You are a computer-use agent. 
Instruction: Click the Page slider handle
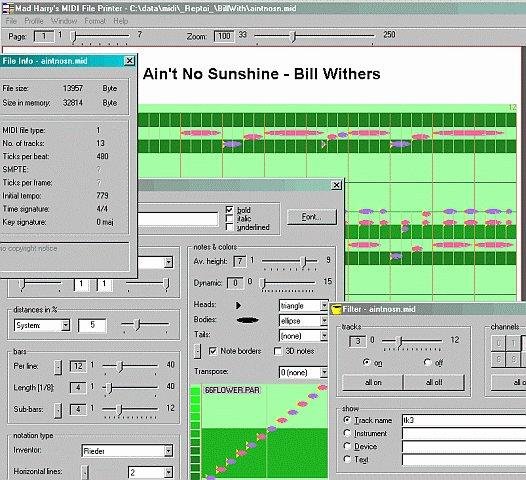[74, 36]
